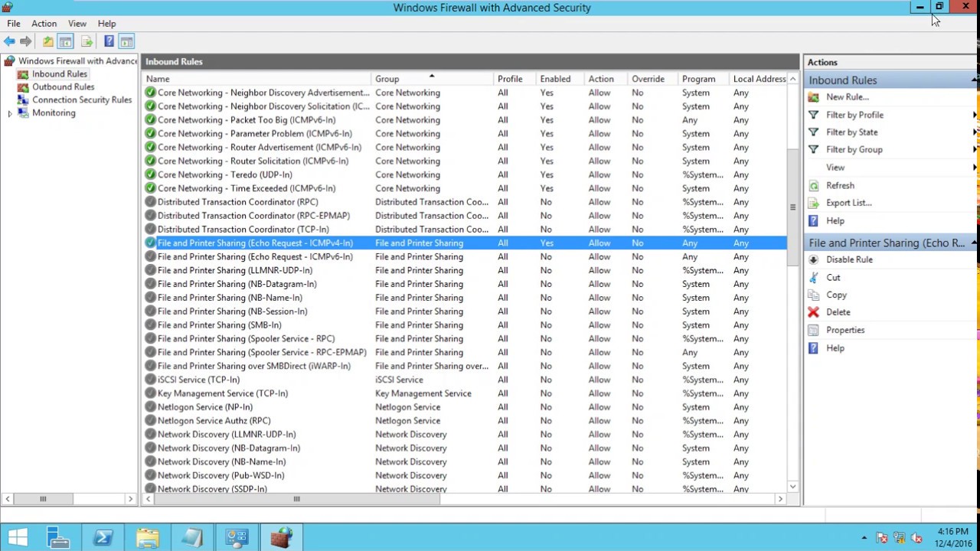The image size is (980, 551).
Task: Launch PowerShell from the taskbar
Action: click(103, 538)
